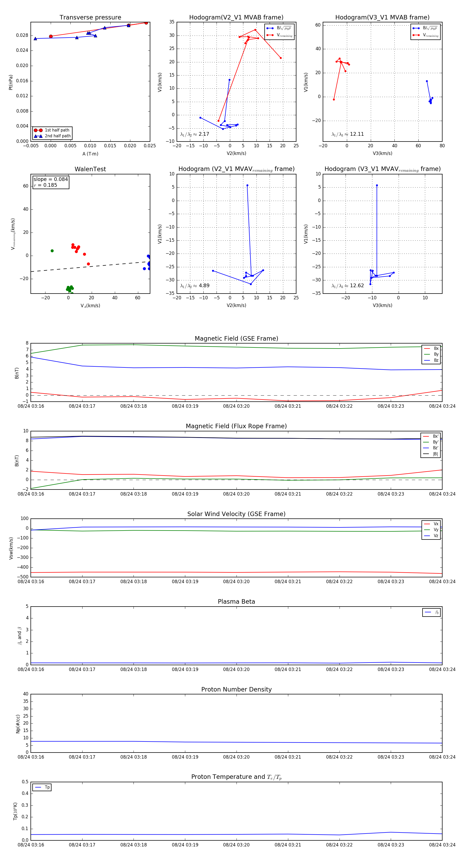Click the Hodogram (V3_V1 MVAV remaining frame) title
The width and height of the screenshot is (473, 868).
click(382, 169)
